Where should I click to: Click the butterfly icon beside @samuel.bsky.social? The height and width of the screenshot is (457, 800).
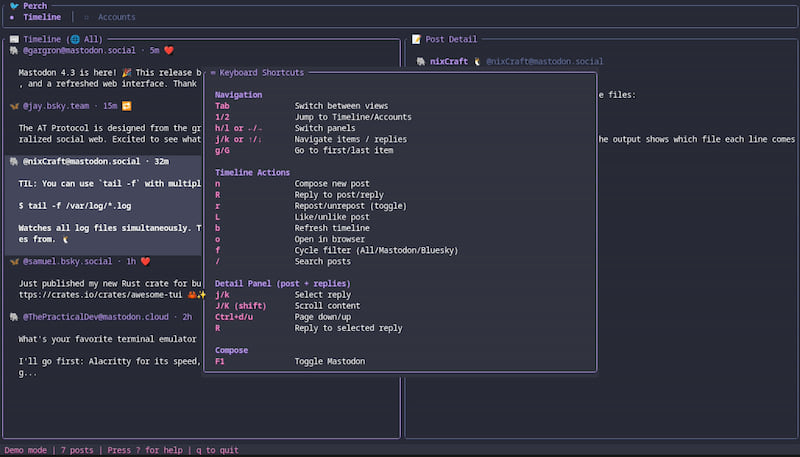coord(14,262)
